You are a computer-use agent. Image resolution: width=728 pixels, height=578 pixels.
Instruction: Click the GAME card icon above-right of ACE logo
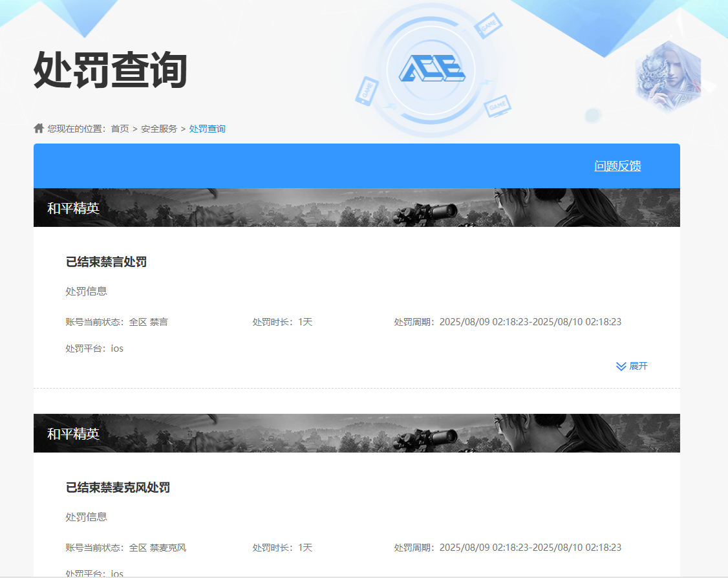(488, 27)
